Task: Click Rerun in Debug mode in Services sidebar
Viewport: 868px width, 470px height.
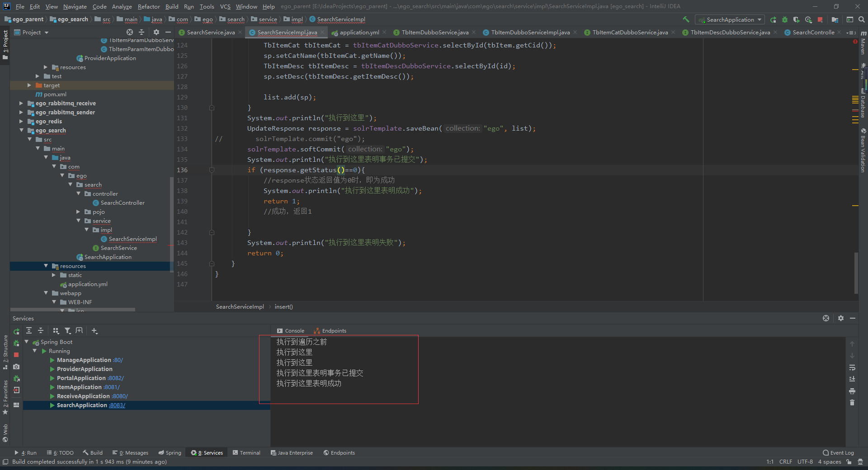Action: tap(16, 343)
